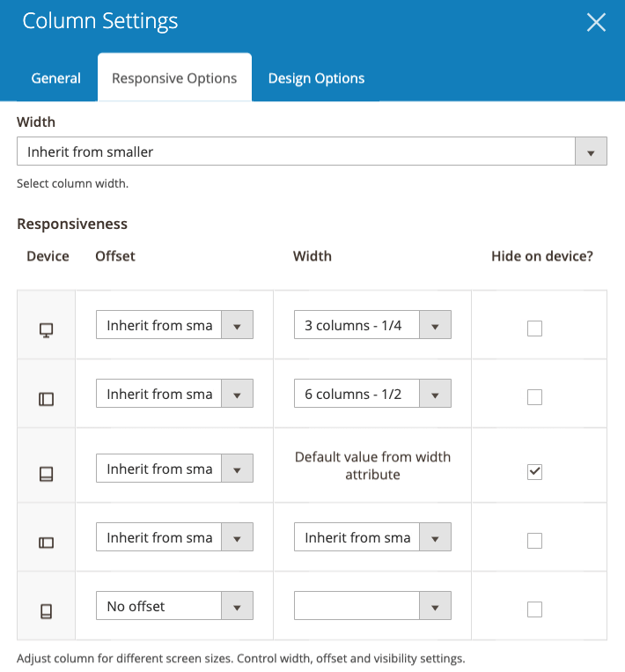The width and height of the screenshot is (625, 672).
Task: Click the Width header in the Responsiveness table
Action: [312, 256]
